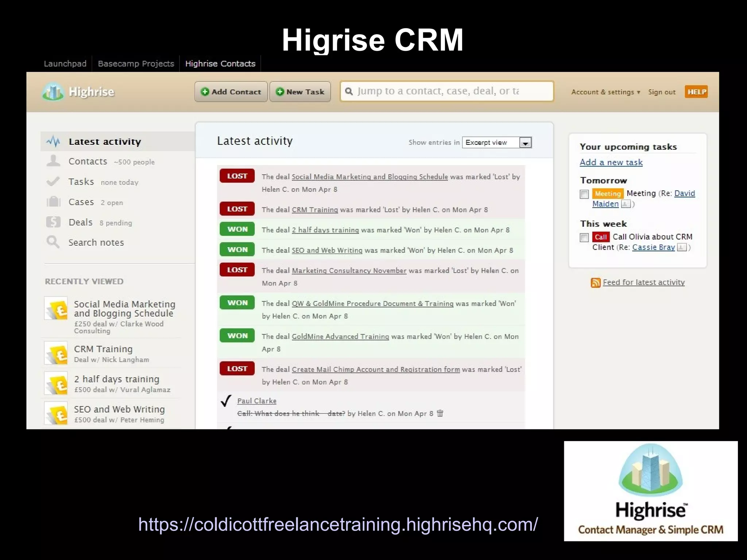Click the contact card icon next to Cassie Bray
The height and width of the screenshot is (560, 747).
(682, 247)
